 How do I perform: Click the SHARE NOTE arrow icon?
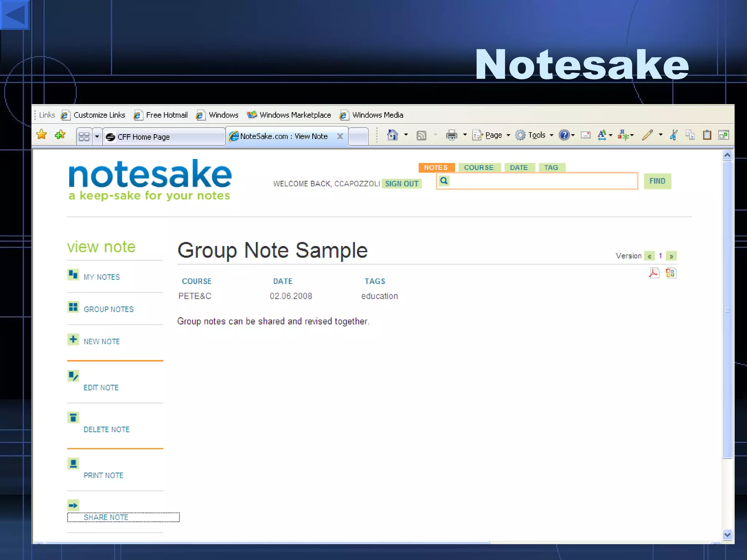(x=73, y=505)
